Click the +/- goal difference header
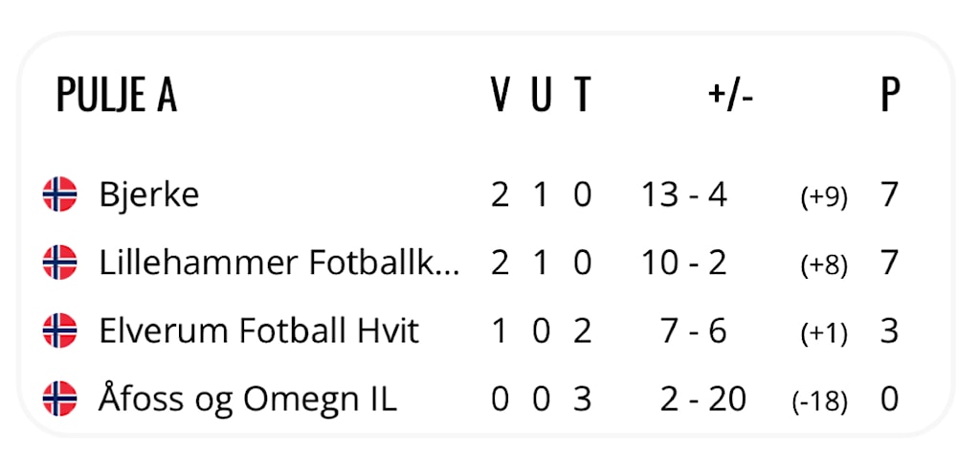Screen dimensions: 980x457 (732, 95)
